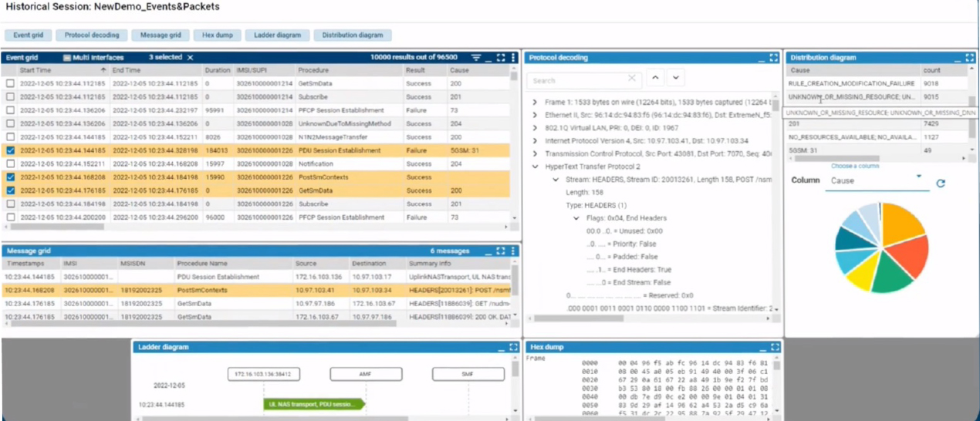
Task: Maximize the Protocol decoding panel
Action: click(x=774, y=58)
